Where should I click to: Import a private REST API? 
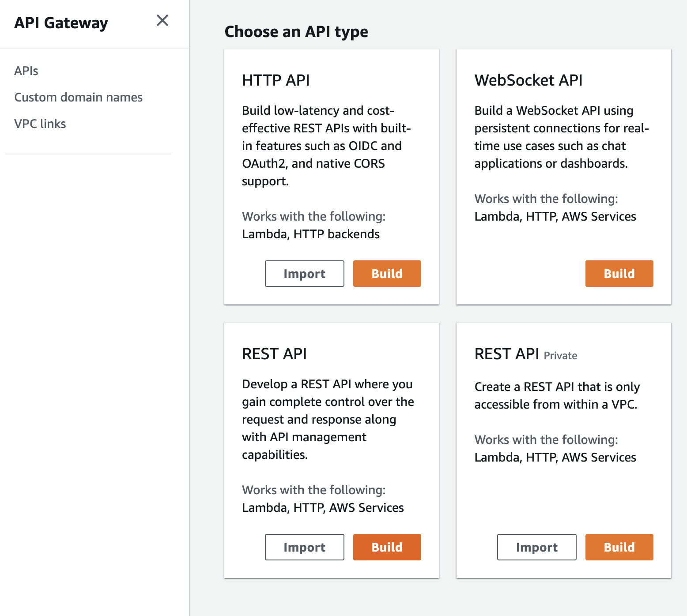coord(536,547)
